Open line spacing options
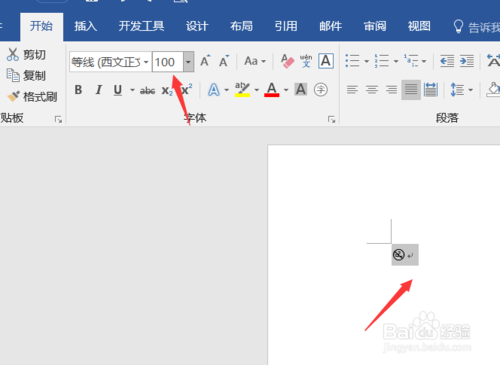The height and width of the screenshot is (365, 500). pyautogui.click(x=457, y=90)
